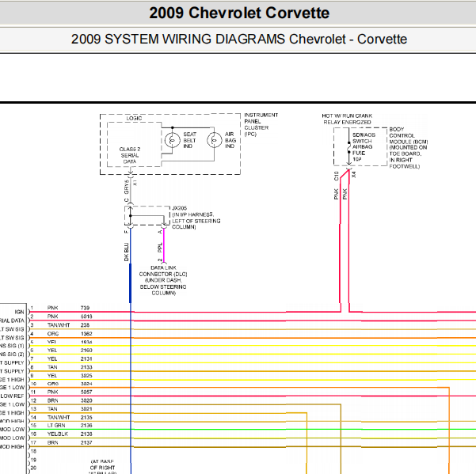Image resolution: width=476 pixels, height=474 pixels.
Task: Click the 'LOGIC' label
Action: click(134, 118)
